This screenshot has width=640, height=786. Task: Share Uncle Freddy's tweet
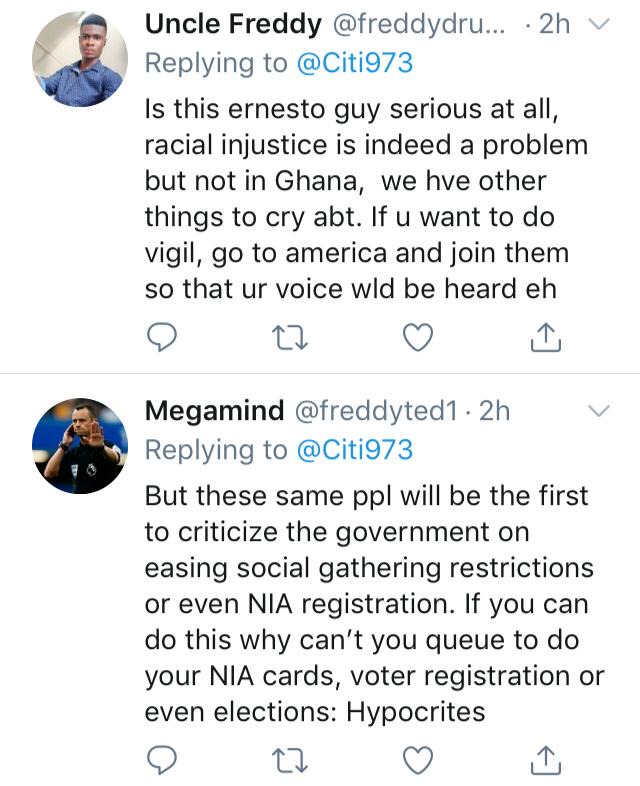coord(544,340)
